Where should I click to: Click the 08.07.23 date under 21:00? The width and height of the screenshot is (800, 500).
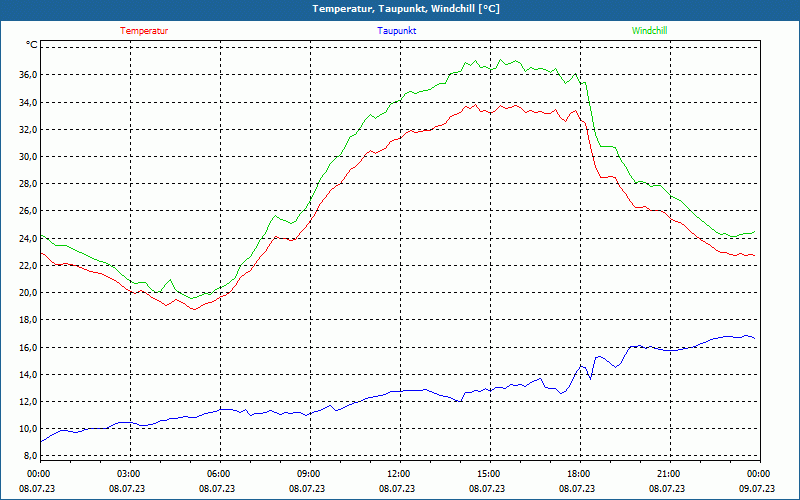(x=667, y=488)
